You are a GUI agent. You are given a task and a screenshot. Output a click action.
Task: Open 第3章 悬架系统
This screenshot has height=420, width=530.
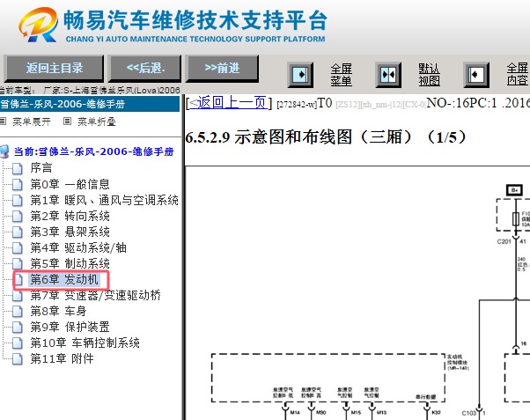tap(70, 232)
